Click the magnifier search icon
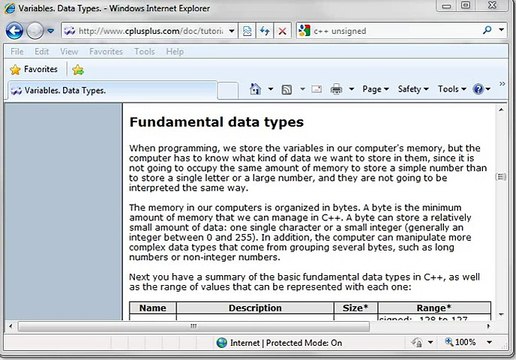Image resolution: width=516 pixels, height=360 pixels. [487, 30]
